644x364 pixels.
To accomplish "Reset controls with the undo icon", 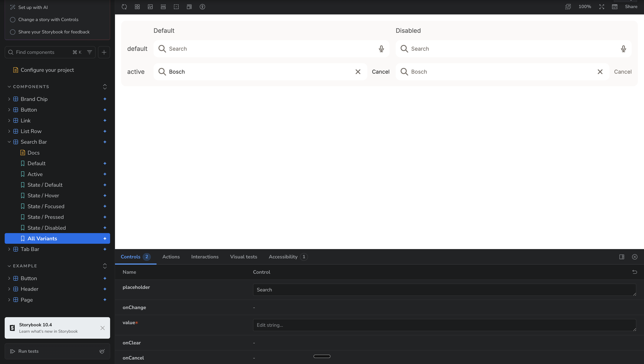I will (634, 272).
